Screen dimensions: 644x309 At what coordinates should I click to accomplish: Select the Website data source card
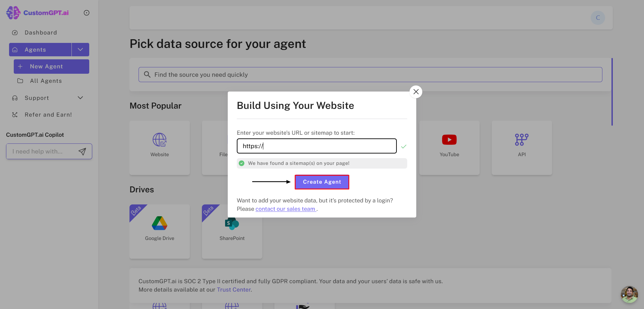[160, 148]
